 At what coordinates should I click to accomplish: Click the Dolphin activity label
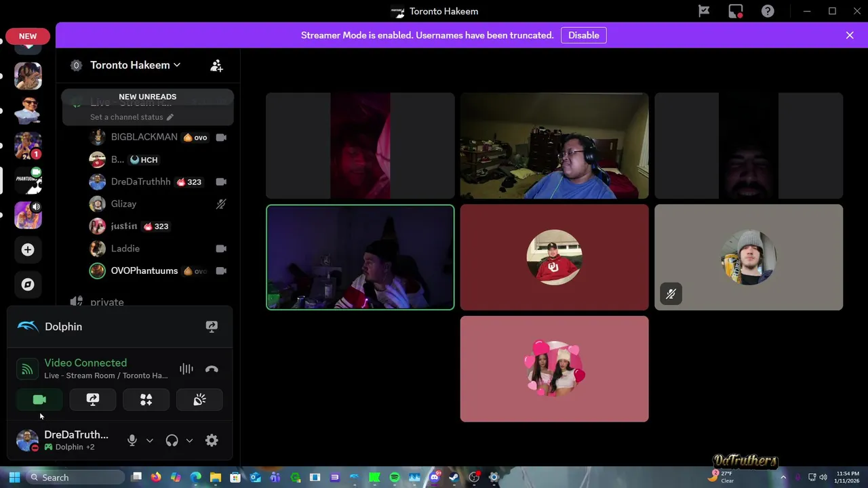point(63,327)
